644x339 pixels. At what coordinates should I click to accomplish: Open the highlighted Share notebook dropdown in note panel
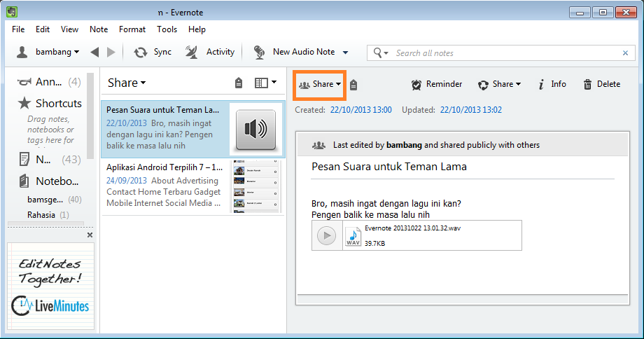320,85
